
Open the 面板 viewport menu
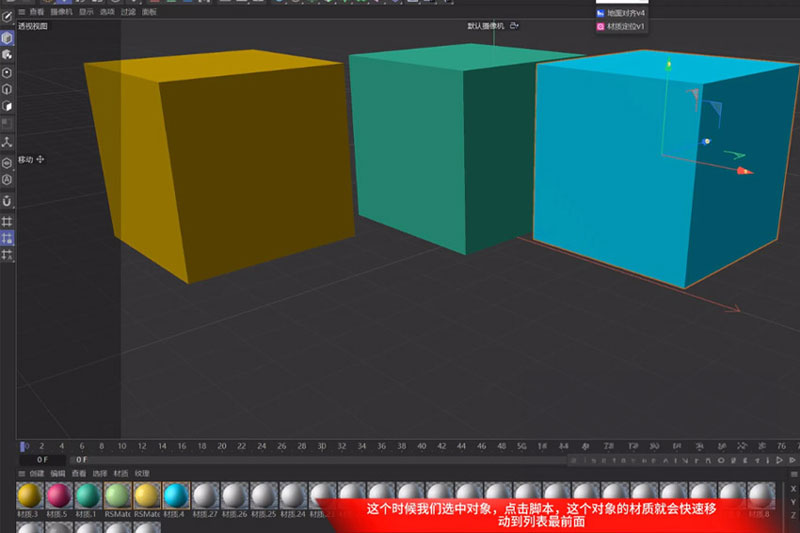[149, 12]
